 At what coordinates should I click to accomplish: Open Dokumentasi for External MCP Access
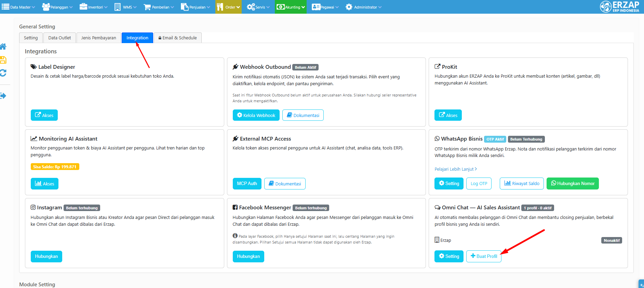(x=285, y=184)
